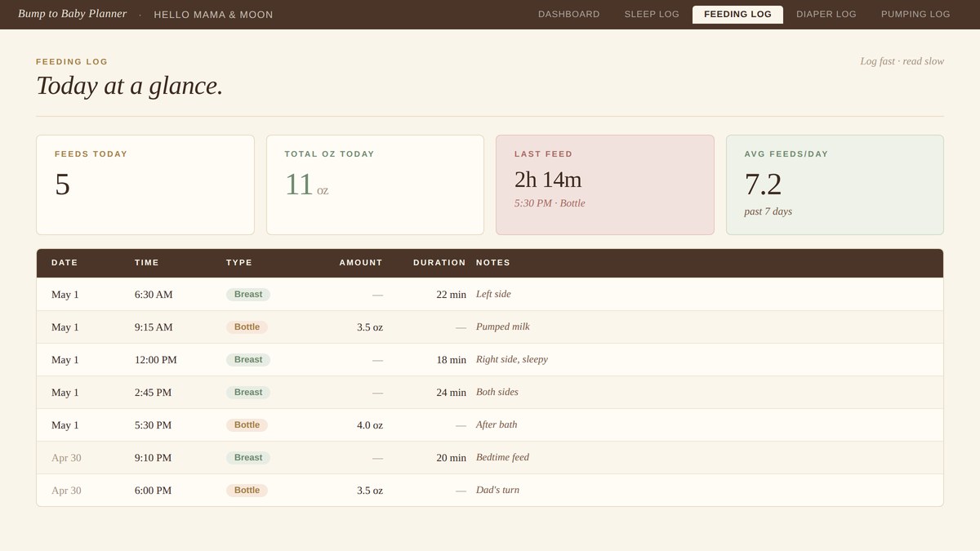Click the 9:10 PM time cell
Screen dimensions: 980x551
pos(154,458)
